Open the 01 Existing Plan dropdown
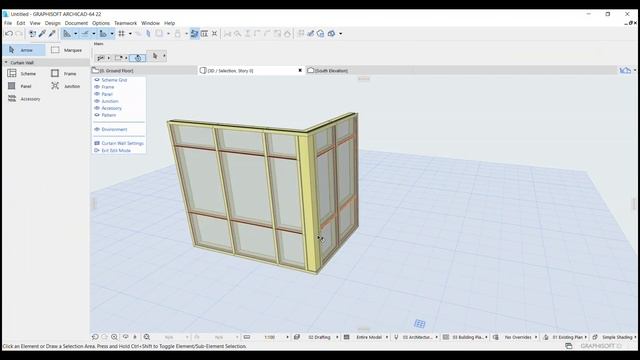The width and height of the screenshot is (640, 360). click(586, 337)
